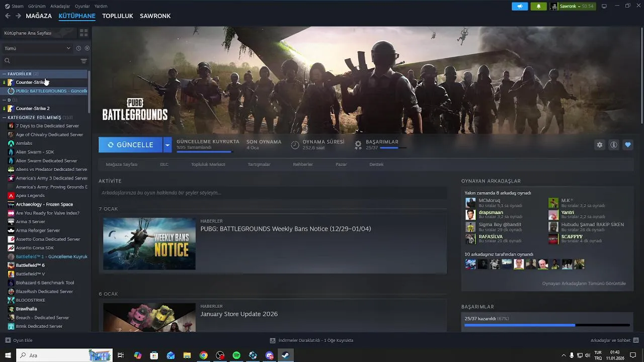Image resolution: width=644 pixels, height=362 pixels.
Task: Click the Oyun Ekle plus icon
Action: 8,340
